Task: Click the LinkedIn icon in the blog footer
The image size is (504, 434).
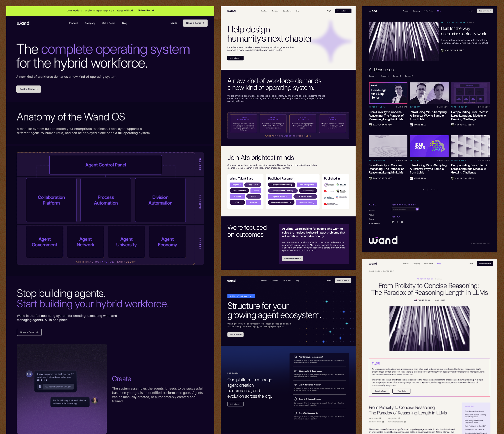Action: 393,222
